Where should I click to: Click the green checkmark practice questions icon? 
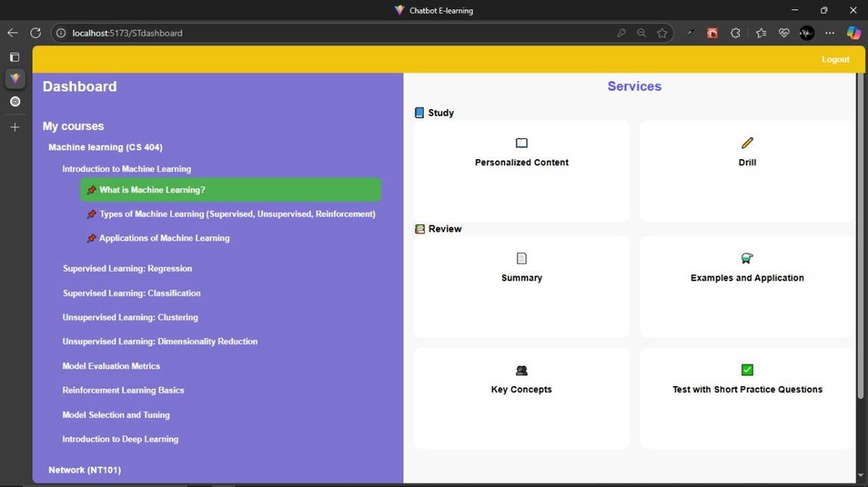tap(747, 370)
